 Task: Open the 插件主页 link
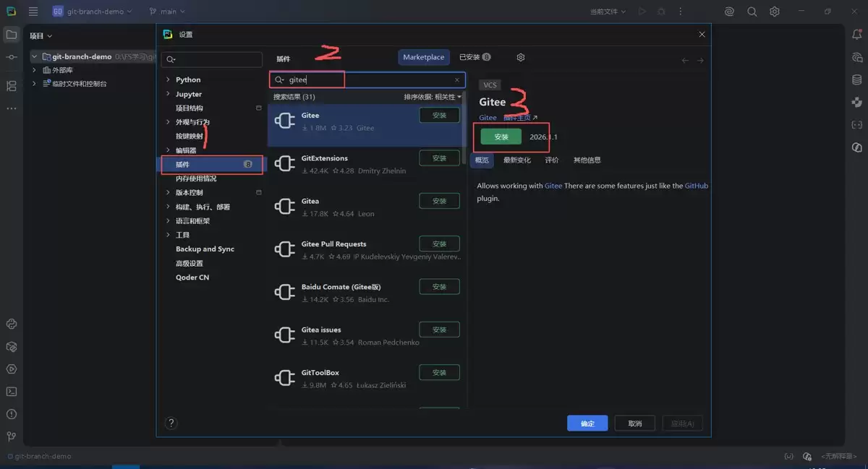520,118
